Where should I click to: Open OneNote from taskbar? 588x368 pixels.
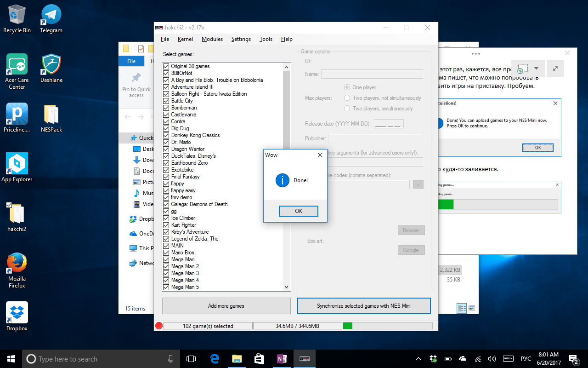click(282, 359)
